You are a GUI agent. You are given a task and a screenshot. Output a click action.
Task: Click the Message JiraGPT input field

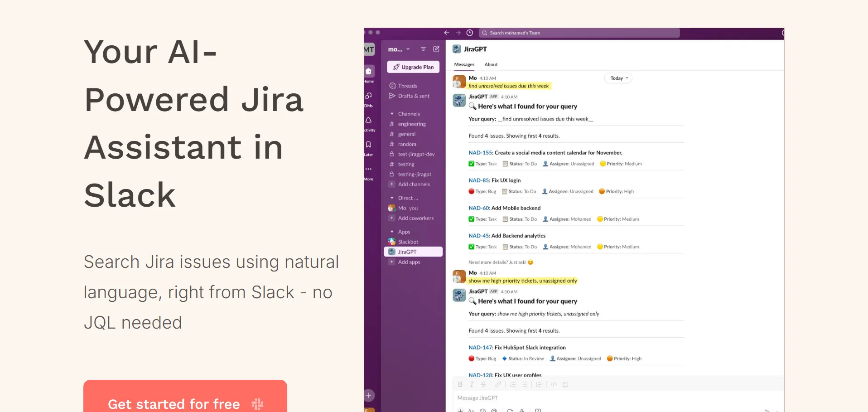tap(589, 398)
